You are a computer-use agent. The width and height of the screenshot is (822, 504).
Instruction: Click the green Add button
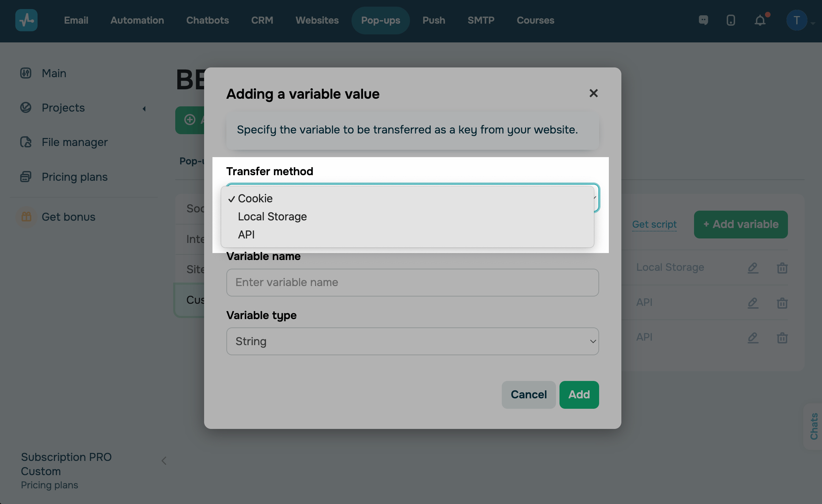579,395
